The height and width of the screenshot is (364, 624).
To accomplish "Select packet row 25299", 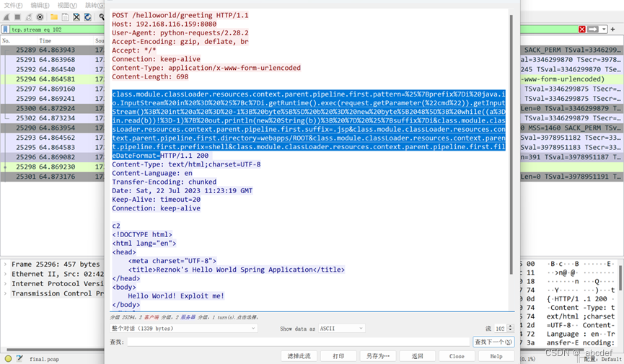I will [53, 99].
